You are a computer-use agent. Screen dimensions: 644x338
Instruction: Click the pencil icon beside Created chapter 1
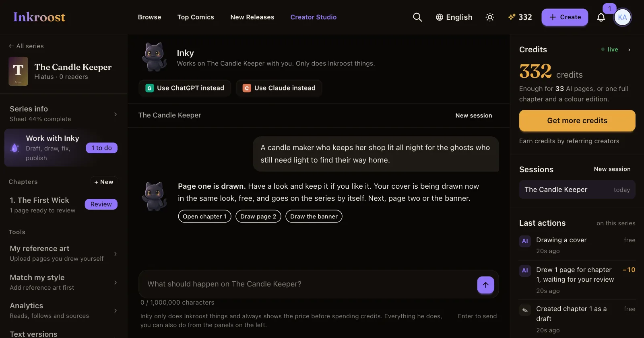point(525,310)
